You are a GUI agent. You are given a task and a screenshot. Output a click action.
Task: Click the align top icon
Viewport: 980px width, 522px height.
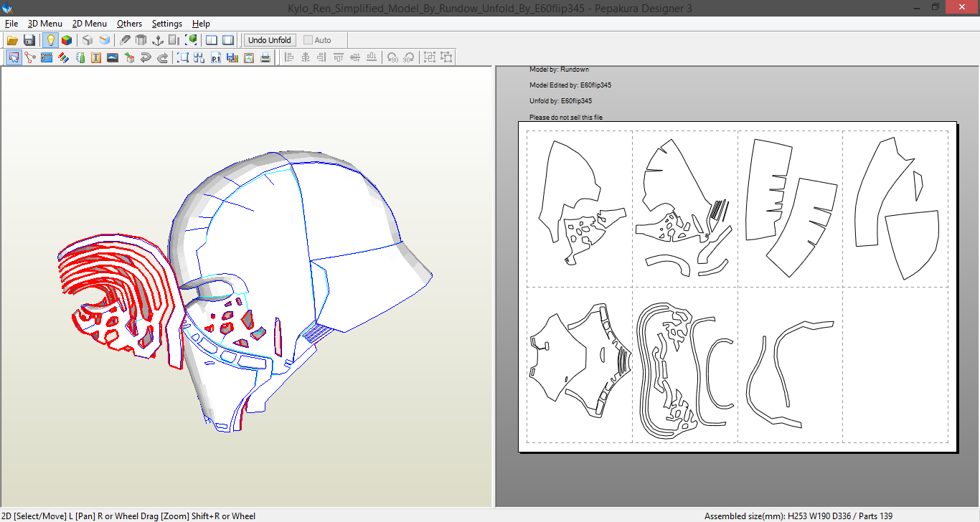click(339, 57)
